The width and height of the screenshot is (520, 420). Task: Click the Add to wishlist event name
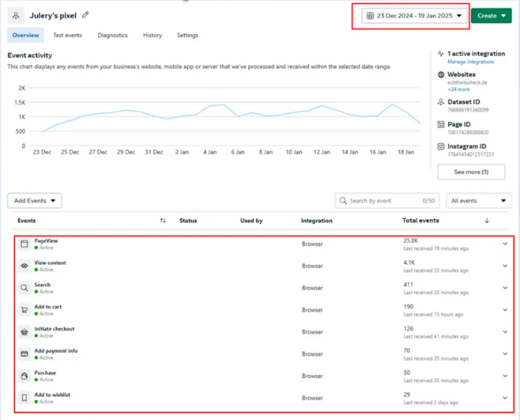pos(53,395)
